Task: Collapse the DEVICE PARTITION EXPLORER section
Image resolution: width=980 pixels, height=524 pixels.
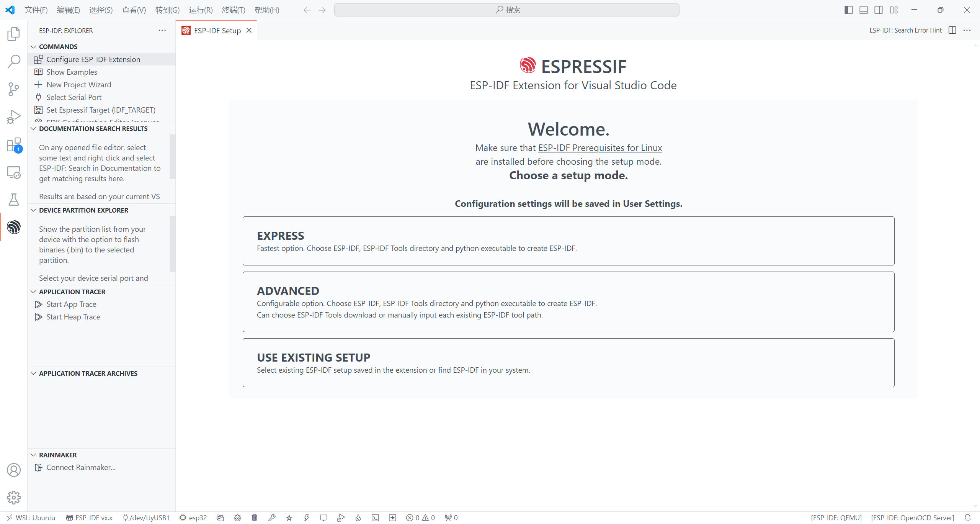Action: [83, 210]
